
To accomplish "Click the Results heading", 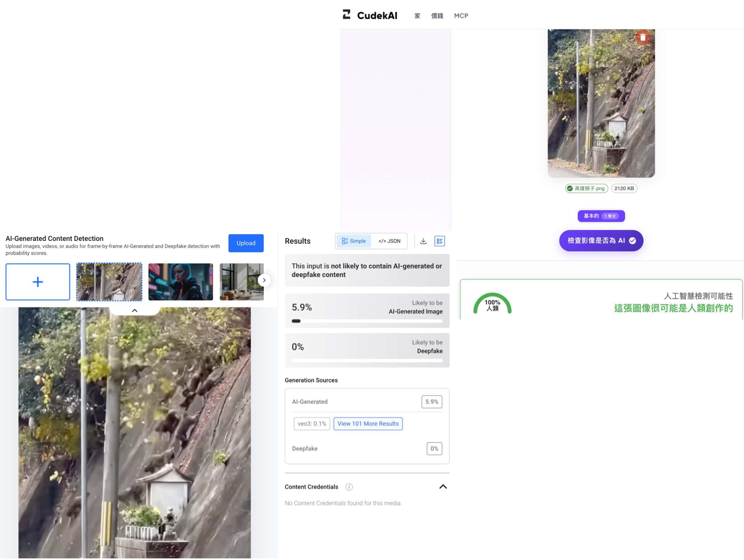I will (298, 241).
